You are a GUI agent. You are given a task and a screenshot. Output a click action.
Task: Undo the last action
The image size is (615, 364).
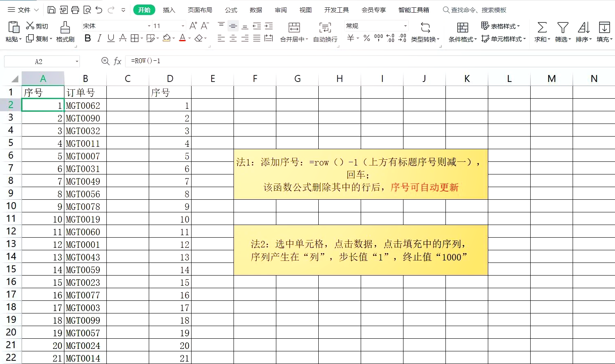coord(99,10)
